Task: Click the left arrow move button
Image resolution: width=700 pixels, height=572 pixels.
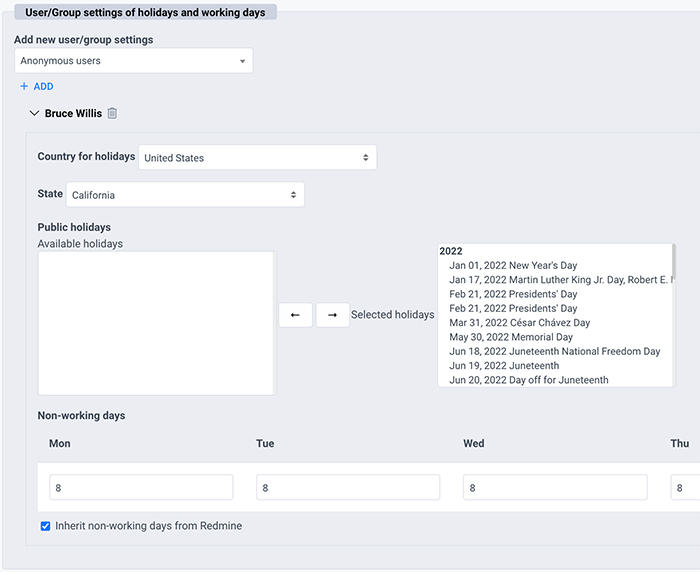Action: click(x=295, y=315)
